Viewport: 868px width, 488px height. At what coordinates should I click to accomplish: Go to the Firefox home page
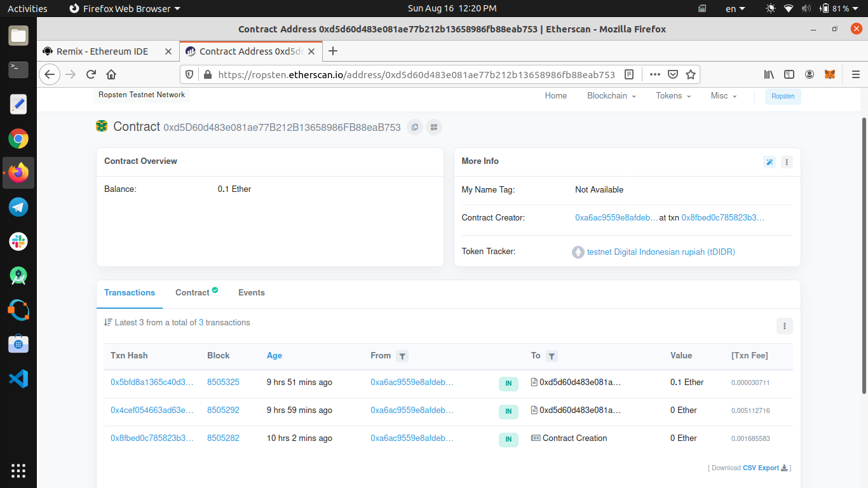[111, 74]
